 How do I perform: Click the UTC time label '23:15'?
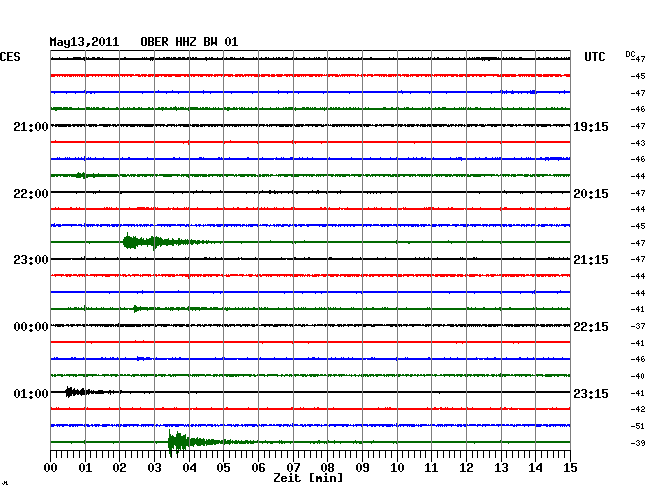[591, 393]
